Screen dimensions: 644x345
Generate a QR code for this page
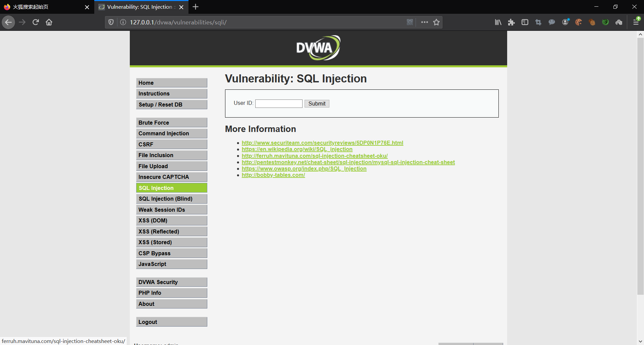pos(410,22)
